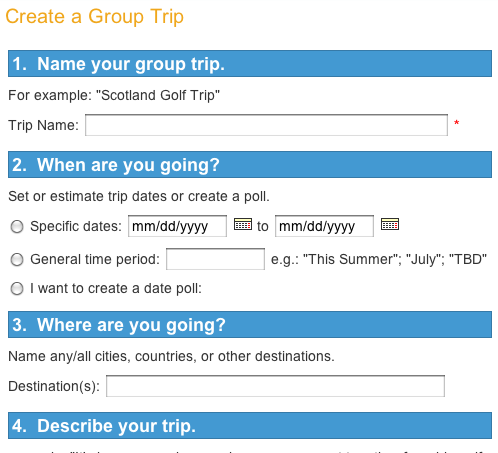Click the General time period text box

click(x=215, y=259)
